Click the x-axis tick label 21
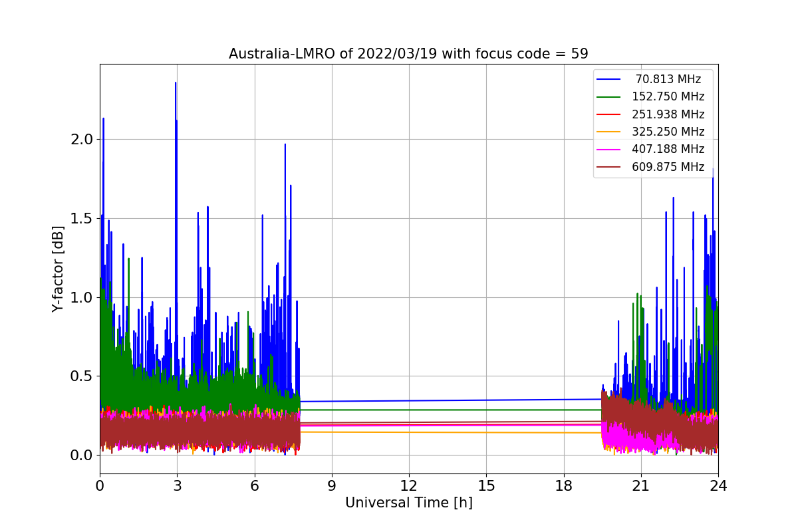Viewport: 798px width, 532px height. 641,486
